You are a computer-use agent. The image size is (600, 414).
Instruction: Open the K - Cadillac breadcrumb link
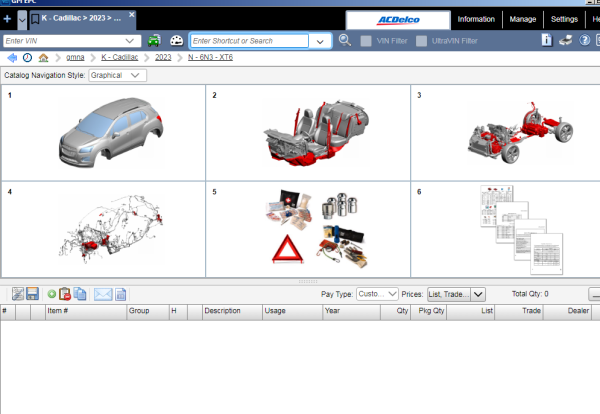(119, 57)
